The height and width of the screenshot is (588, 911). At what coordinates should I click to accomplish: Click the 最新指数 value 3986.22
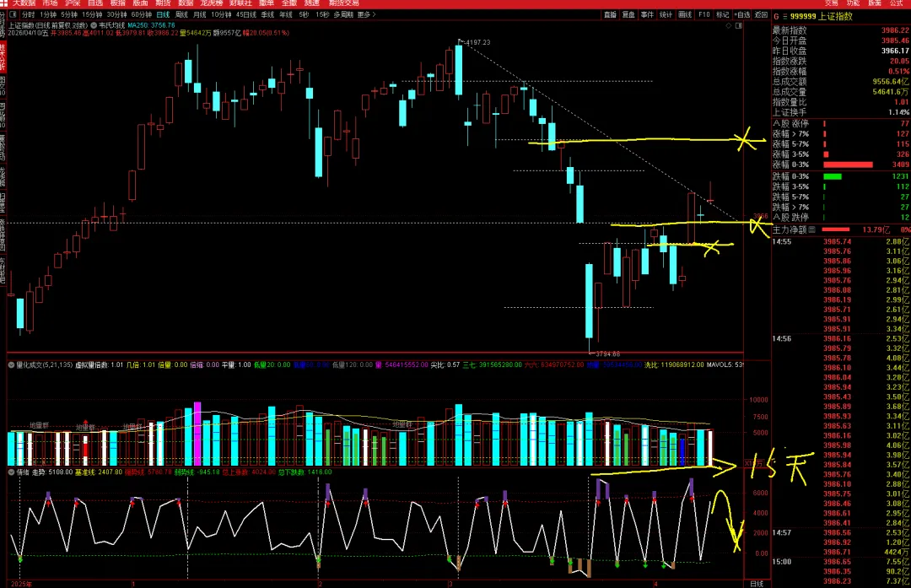(895, 30)
